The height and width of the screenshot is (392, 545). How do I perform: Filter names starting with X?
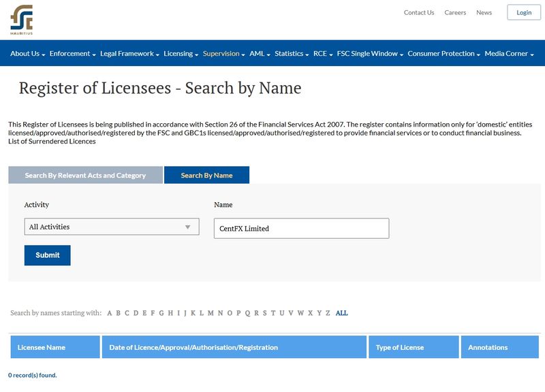coord(311,313)
